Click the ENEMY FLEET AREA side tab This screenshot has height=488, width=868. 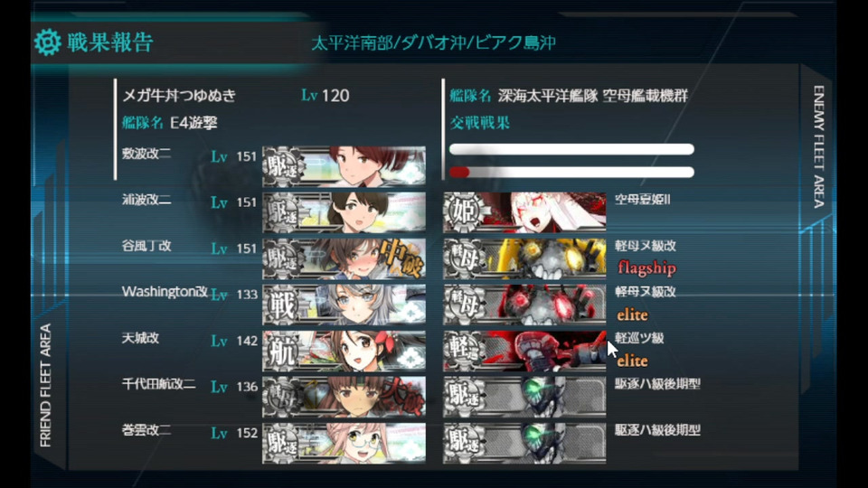819,146
